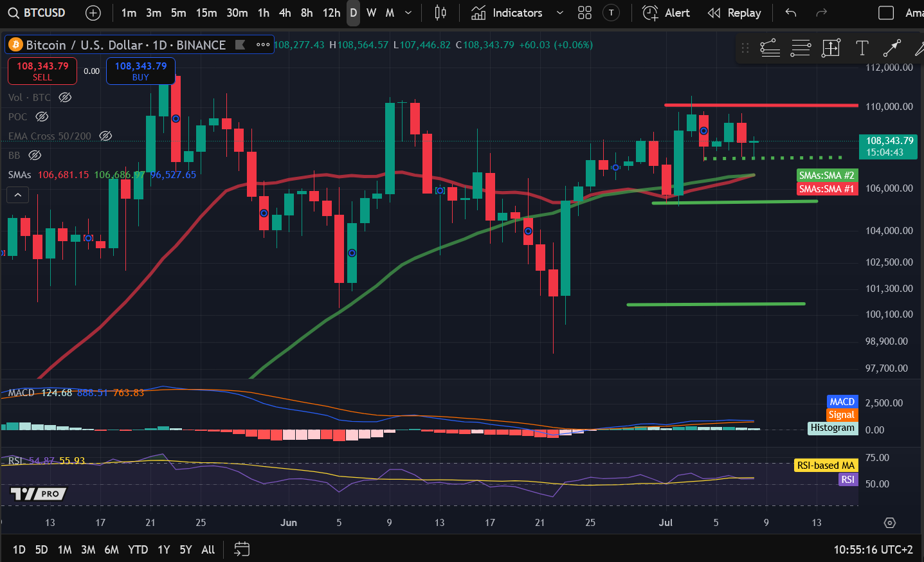Click the SMAs:SMA #2 green label
Screen dimensions: 924x562
827,175
